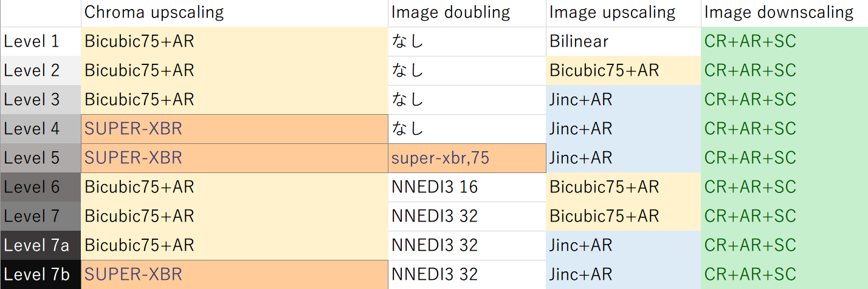Select the "Level 7a" row label
Viewport: 868px width, 289px height.
pyautogui.click(x=40, y=245)
